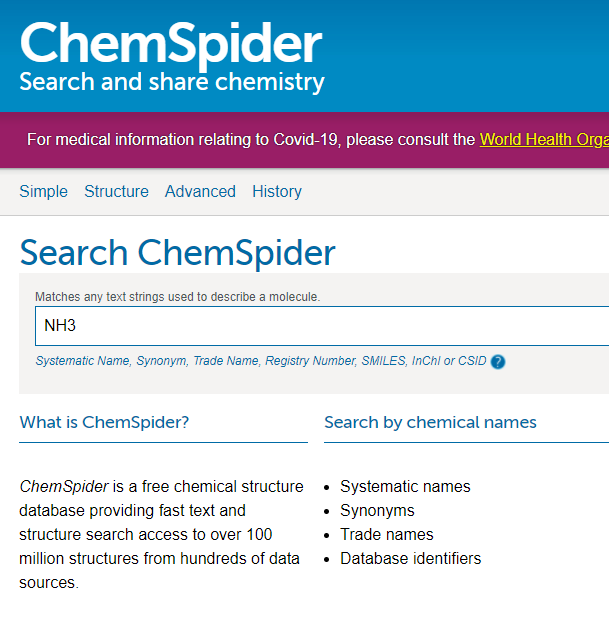
Task: Click the 'Database identifiers' list item
Action: tap(410, 559)
